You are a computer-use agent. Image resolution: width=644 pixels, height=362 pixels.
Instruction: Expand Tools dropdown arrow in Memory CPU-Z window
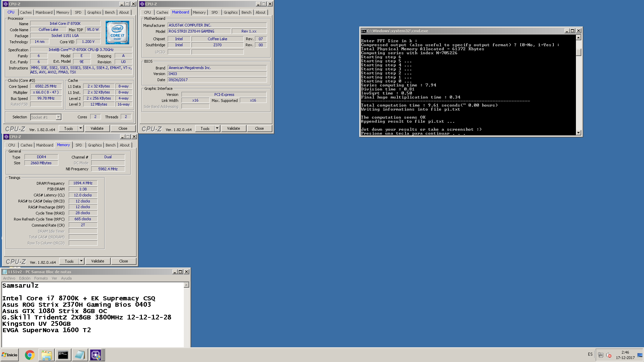coord(81,261)
